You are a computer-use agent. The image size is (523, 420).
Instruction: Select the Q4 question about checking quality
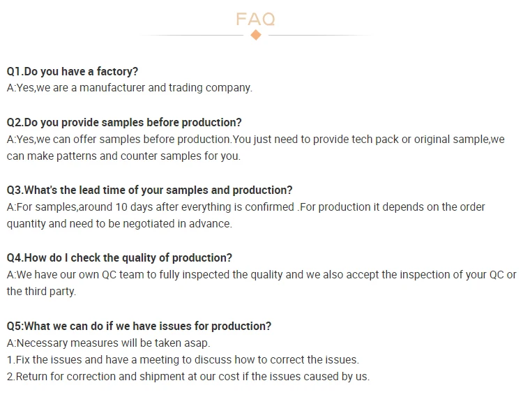(119, 258)
